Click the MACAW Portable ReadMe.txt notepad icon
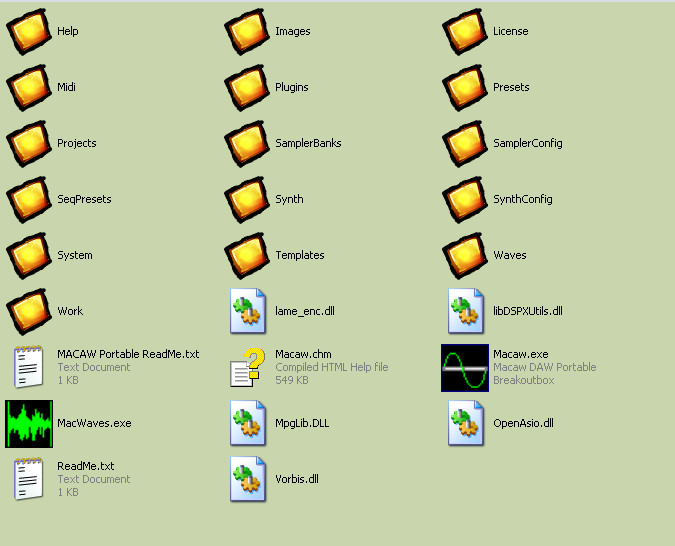The width and height of the screenshot is (675, 546). point(28,366)
